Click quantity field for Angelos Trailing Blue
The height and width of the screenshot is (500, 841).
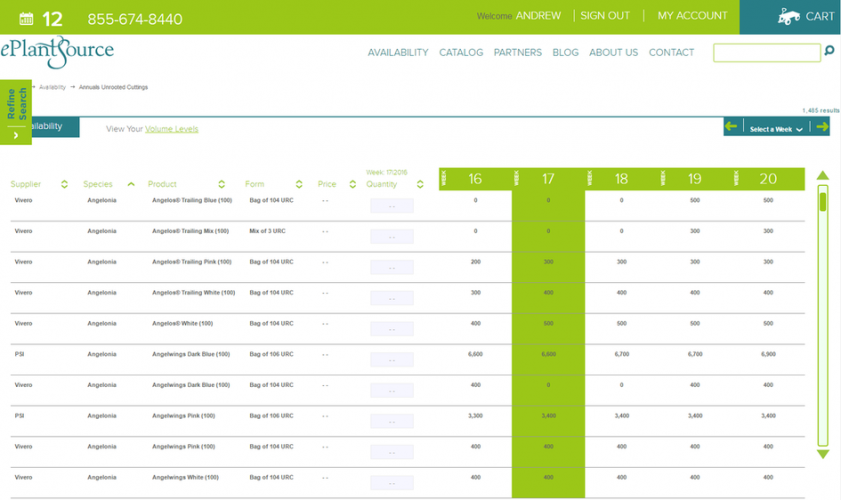[392, 205]
